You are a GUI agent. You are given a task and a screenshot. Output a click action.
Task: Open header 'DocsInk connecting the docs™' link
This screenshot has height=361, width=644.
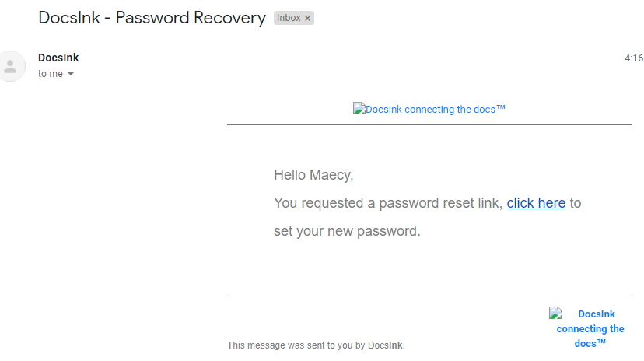tap(436, 109)
